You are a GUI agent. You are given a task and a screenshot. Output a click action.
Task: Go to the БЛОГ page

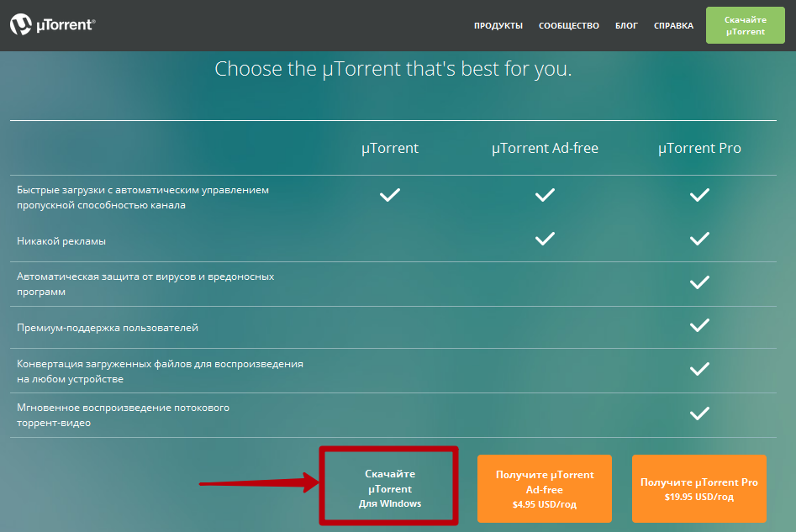(x=626, y=25)
